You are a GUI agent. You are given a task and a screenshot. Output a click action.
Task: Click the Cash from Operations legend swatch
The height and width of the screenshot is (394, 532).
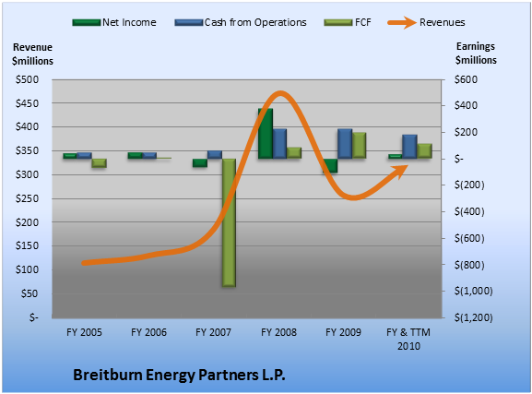click(189, 23)
